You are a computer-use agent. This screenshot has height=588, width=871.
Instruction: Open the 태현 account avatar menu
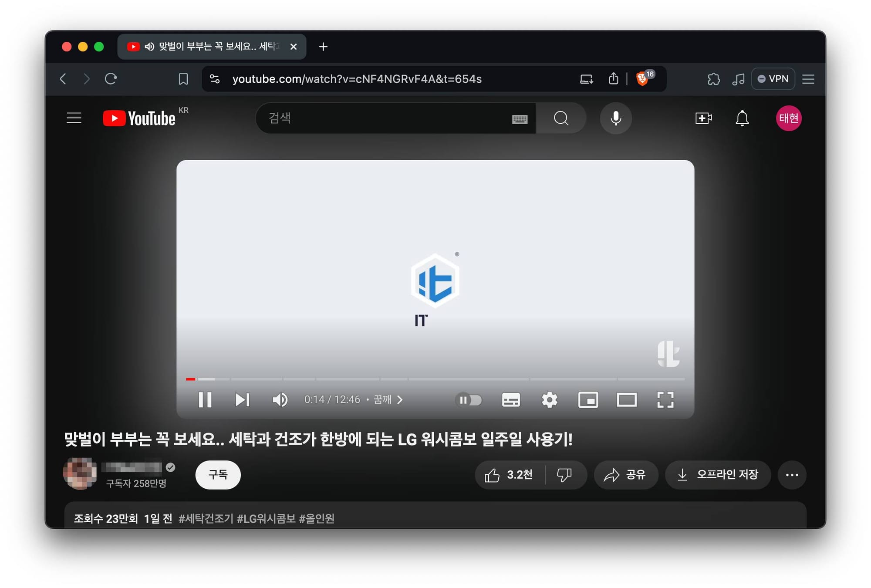789,118
